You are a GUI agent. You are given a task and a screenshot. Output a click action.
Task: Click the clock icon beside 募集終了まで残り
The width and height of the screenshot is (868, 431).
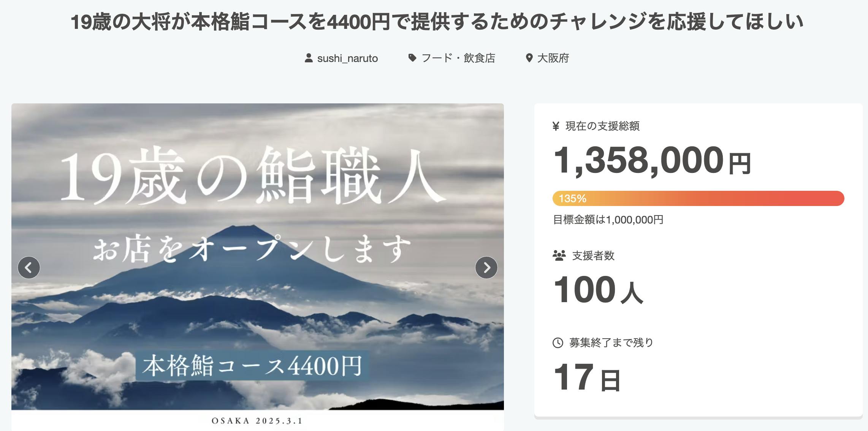[x=558, y=343]
